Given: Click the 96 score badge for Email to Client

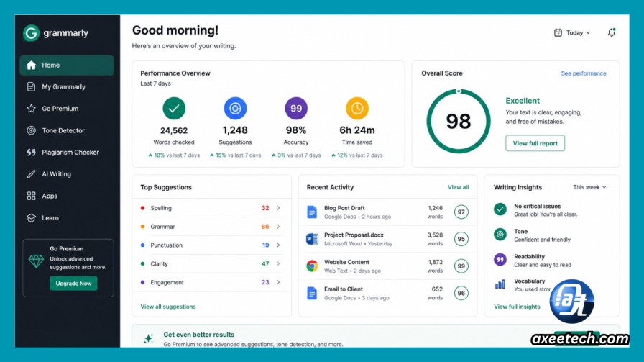Looking at the screenshot, I should point(461,294).
